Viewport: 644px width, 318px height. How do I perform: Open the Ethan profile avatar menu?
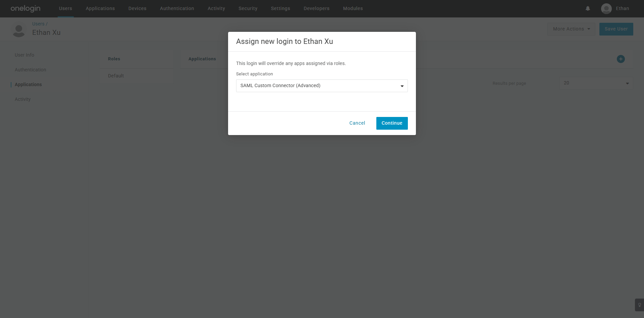[606, 8]
